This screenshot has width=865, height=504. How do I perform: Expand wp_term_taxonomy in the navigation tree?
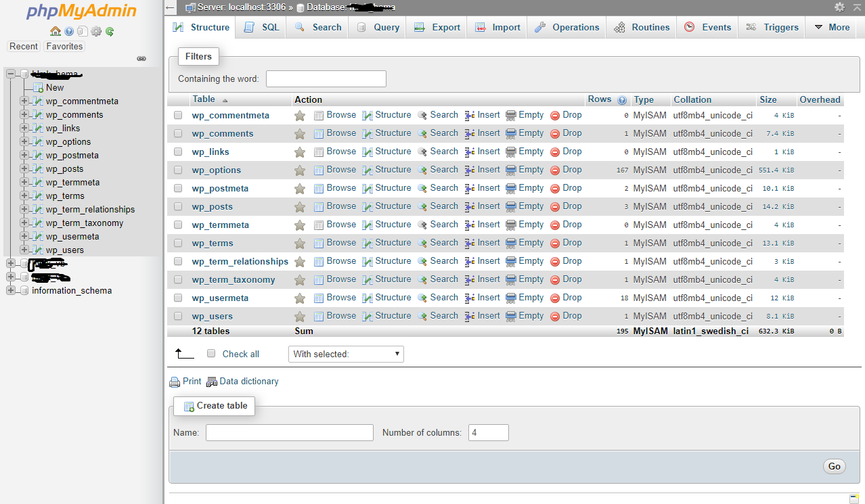pos(24,223)
